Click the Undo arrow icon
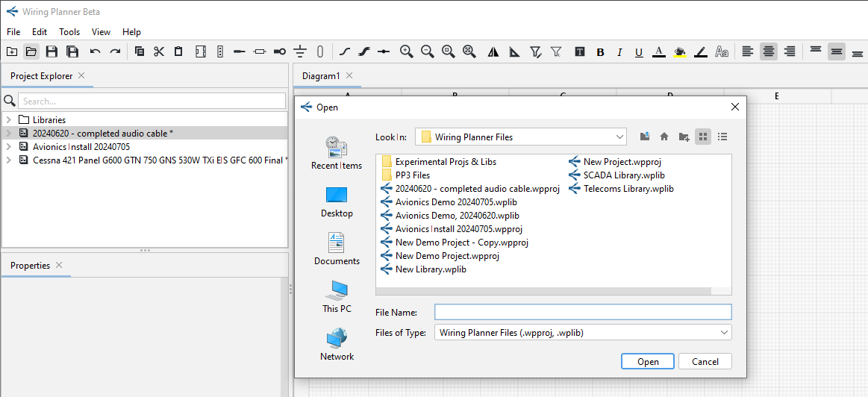Image resolution: width=868 pixels, height=397 pixels. (96, 51)
